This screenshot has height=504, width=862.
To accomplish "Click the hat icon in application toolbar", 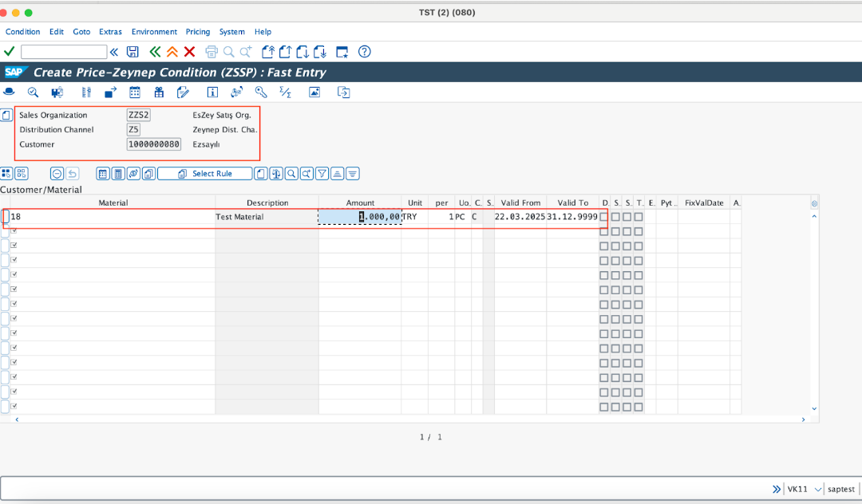I will pyautogui.click(x=9, y=92).
